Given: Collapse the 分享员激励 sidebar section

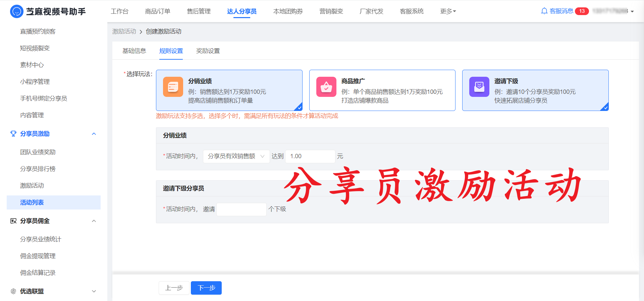Looking at the screenshot, I should pos(94,134).
